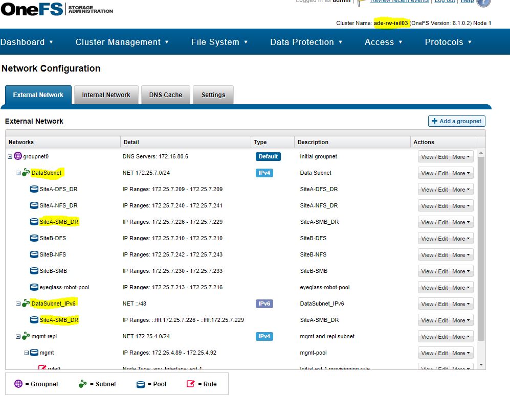
Task: Open More dropdown in SiteB-NFS row
Action: [461, 254]
